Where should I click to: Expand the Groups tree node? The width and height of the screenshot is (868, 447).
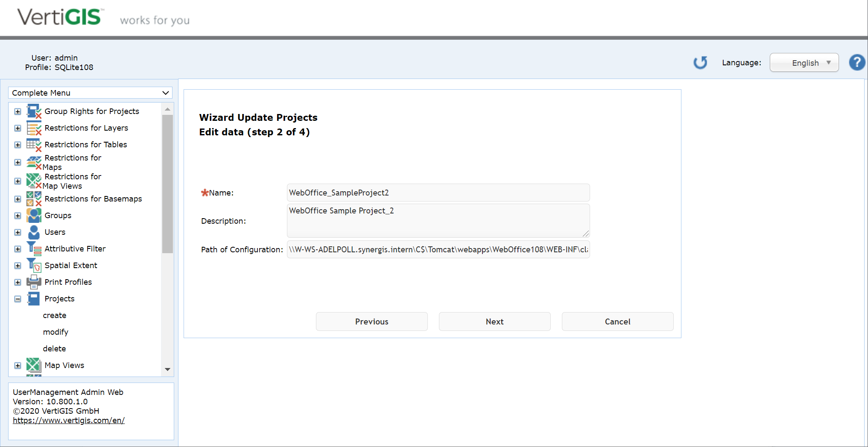coord(18,215)
